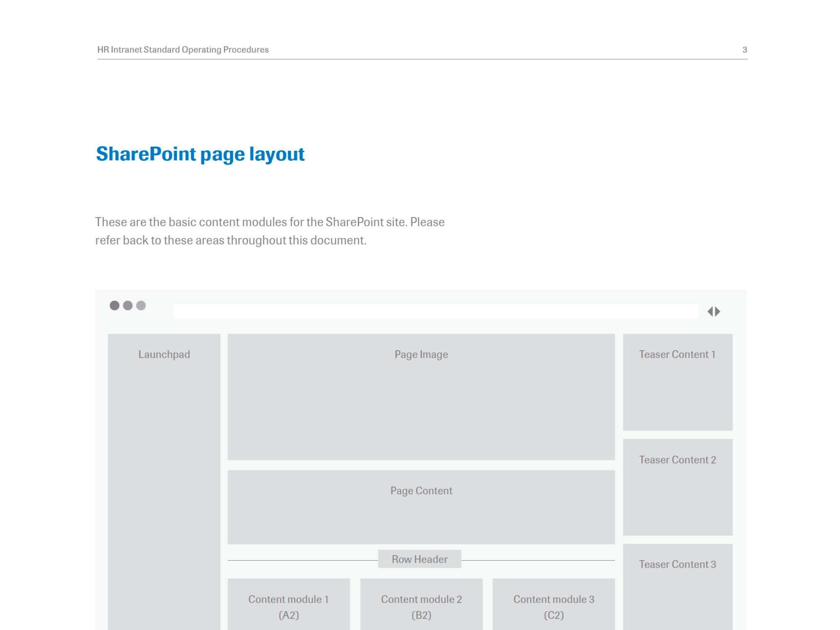Select Content module 2 (B2)

[421, 604]
